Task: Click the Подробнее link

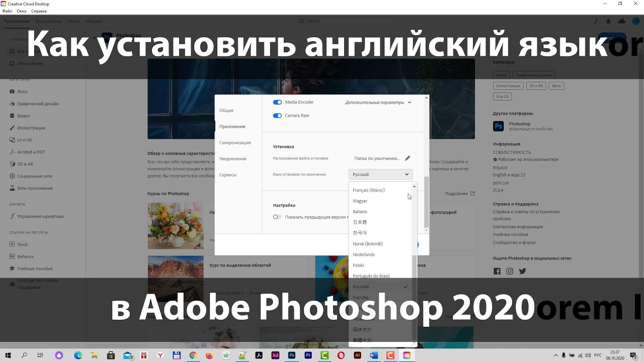Action: (x=460, y=194)
